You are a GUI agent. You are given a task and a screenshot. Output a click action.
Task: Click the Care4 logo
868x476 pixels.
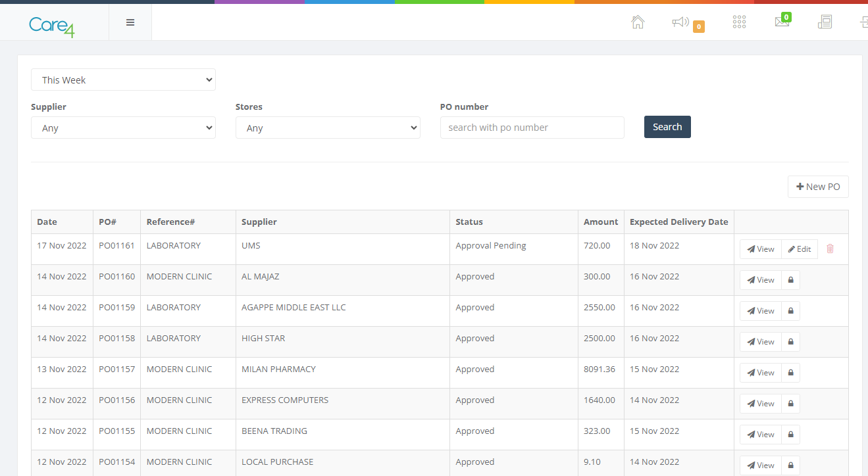coord(51,26)
